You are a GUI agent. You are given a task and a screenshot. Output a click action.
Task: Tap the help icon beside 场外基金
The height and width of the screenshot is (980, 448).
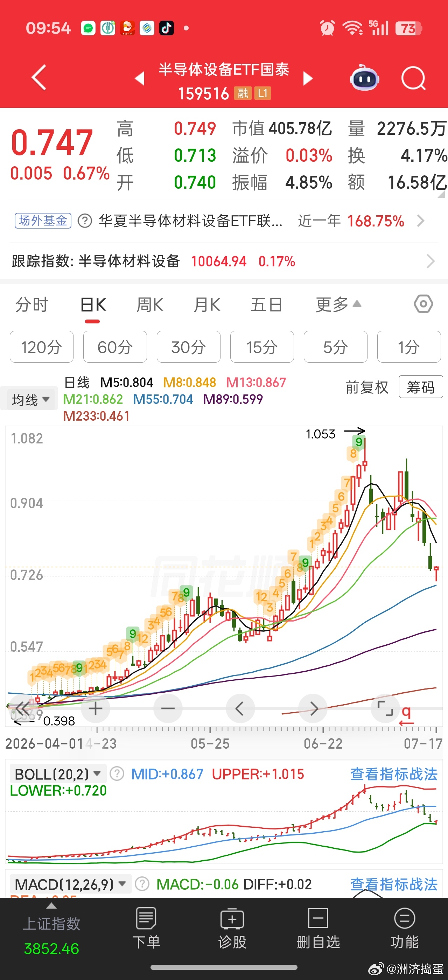click(85, 220)
